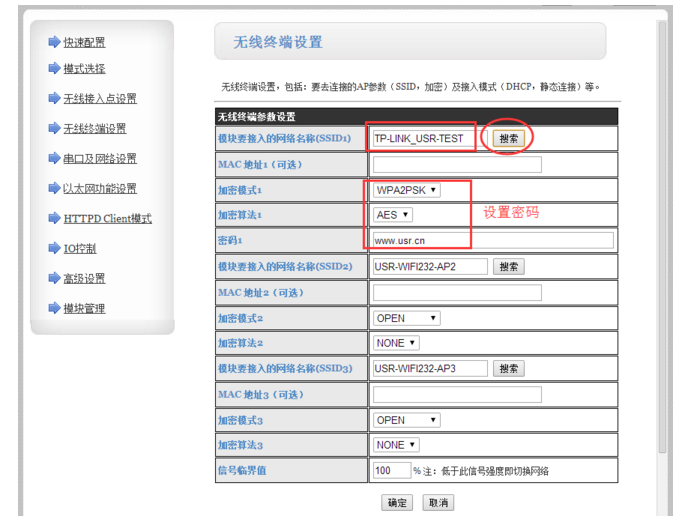Image resolution: width=685 pixels, height=525 pixels.
Task: Open the 加密算法3 NONE dropdown
Action: point(396,445)
